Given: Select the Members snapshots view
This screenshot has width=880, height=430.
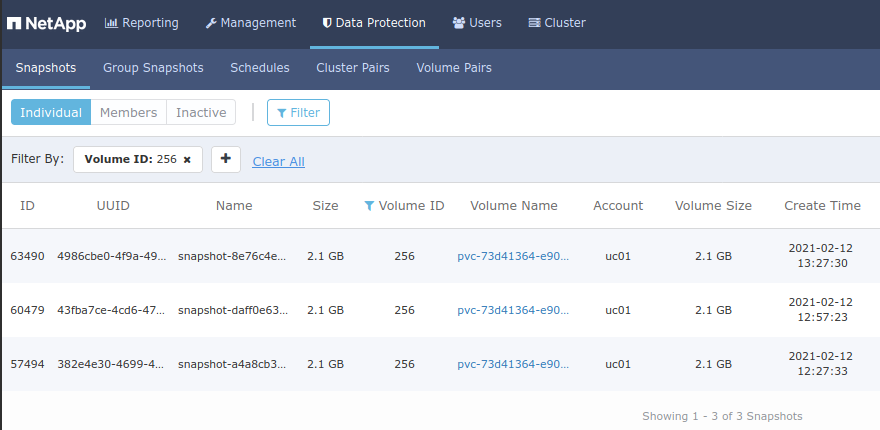Looking at the screenshot, I should 129,112.
